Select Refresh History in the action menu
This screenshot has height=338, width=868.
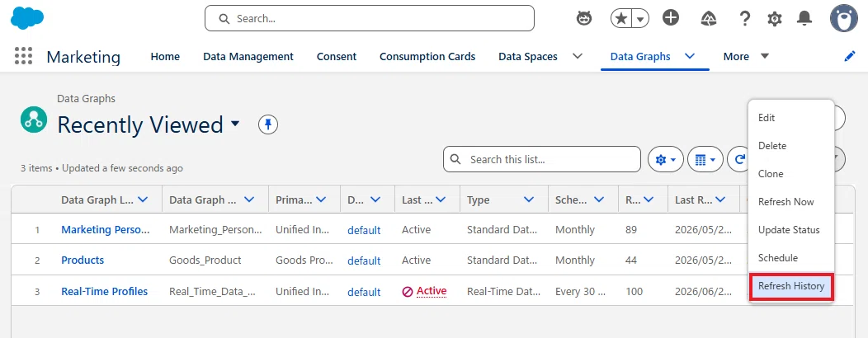(791, 287)
